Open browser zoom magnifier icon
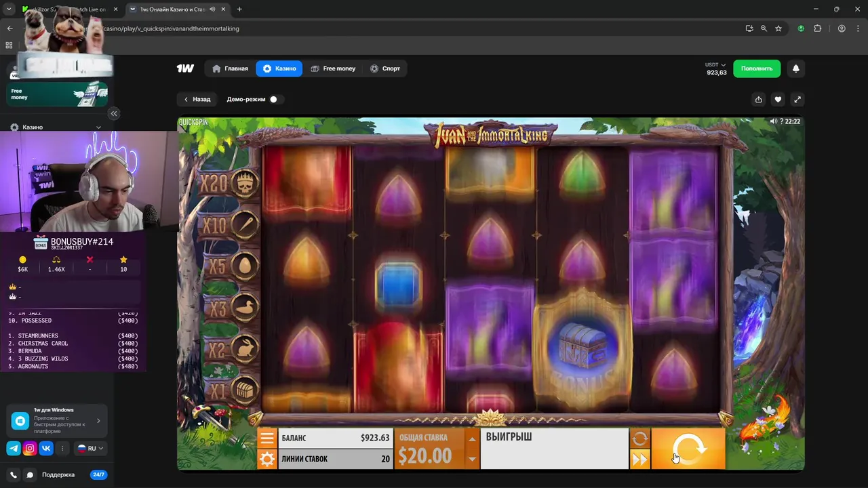The width and height of the screenshot is (868, 488). click(x=764, y=28)
